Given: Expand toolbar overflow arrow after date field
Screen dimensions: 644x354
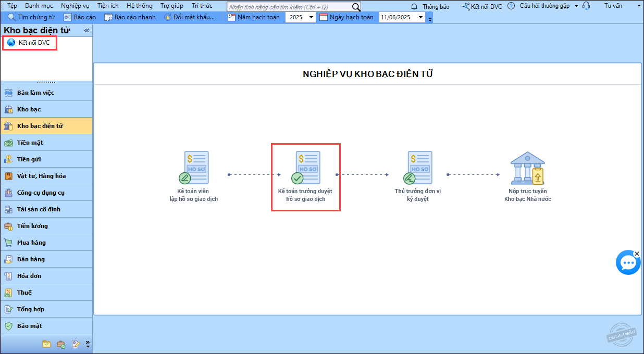Looking at the screenshot, I should [x=430, y=19].
